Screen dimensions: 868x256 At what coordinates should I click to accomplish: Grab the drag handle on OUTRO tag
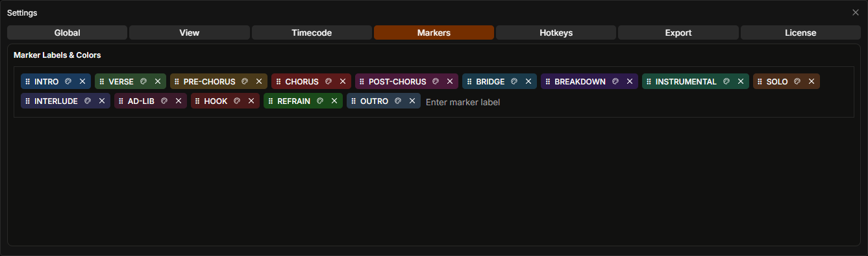coord(354,101)
